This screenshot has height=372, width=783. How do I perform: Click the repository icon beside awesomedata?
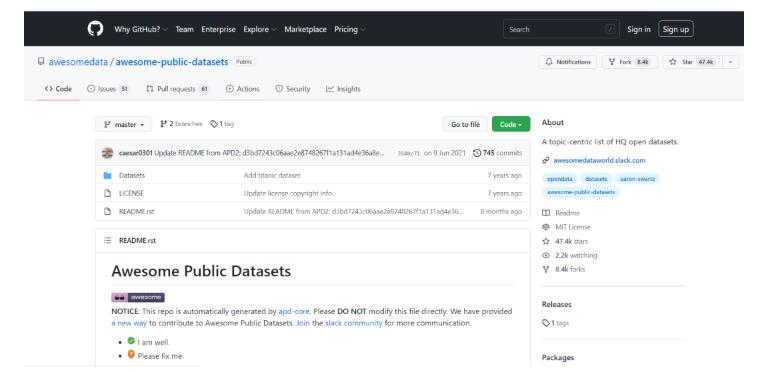click(41, 62)
